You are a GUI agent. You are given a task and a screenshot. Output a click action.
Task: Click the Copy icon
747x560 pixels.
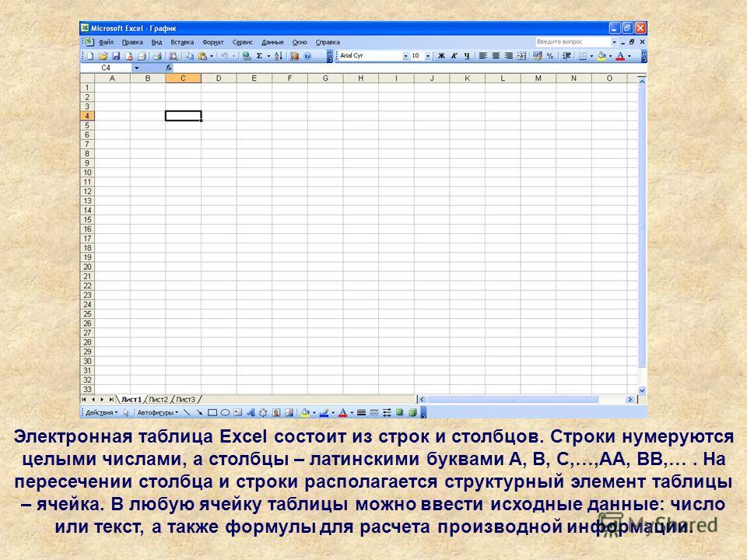coord(190,56)
